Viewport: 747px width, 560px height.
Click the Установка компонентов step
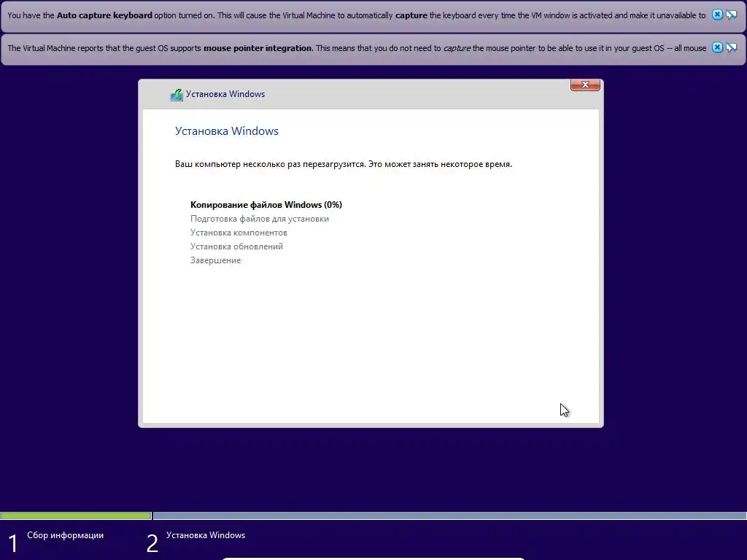239,233
